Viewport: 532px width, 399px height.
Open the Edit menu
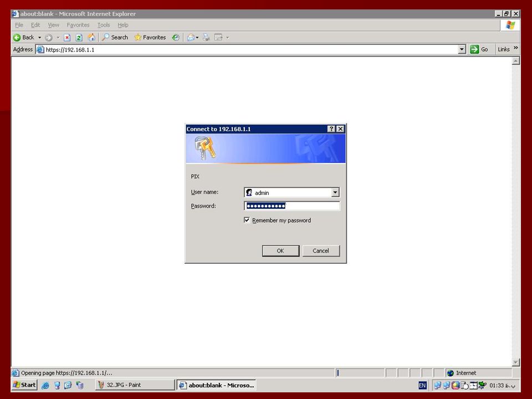[35, 25]
